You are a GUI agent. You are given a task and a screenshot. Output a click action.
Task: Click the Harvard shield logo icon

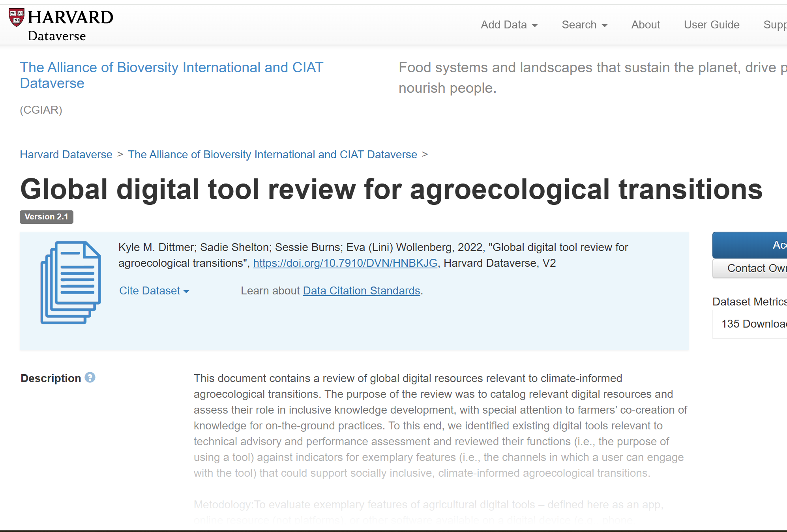pos(16,18)
